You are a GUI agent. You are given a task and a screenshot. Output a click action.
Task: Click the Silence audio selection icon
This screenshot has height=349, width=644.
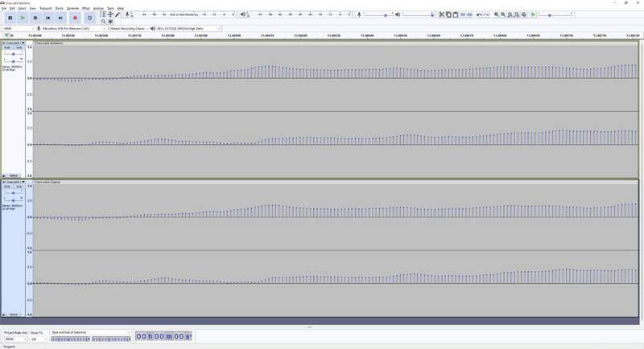tap(469, 14)
